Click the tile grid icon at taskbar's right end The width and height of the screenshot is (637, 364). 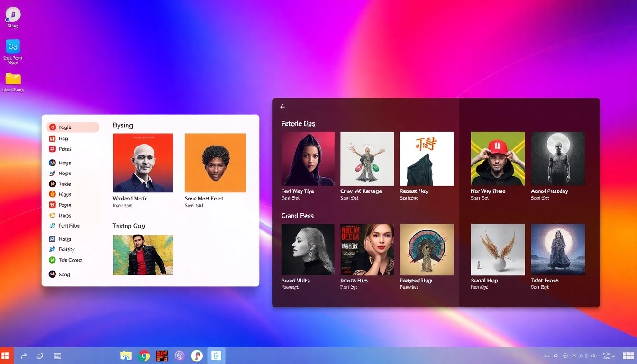pyautogui.click(x=629, y=355)
